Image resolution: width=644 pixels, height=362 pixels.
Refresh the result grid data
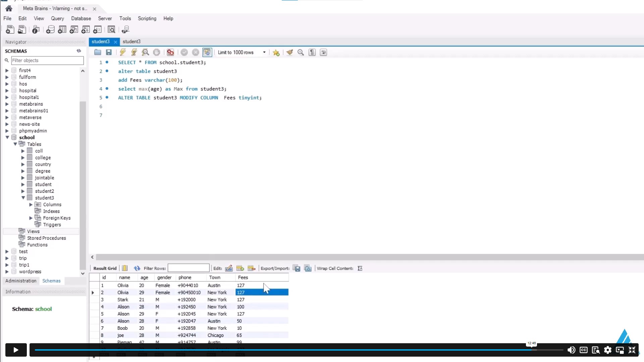137,268
